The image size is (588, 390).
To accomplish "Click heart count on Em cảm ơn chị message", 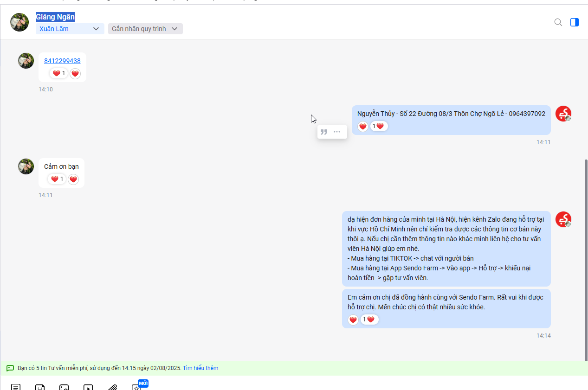I will 369,320.
